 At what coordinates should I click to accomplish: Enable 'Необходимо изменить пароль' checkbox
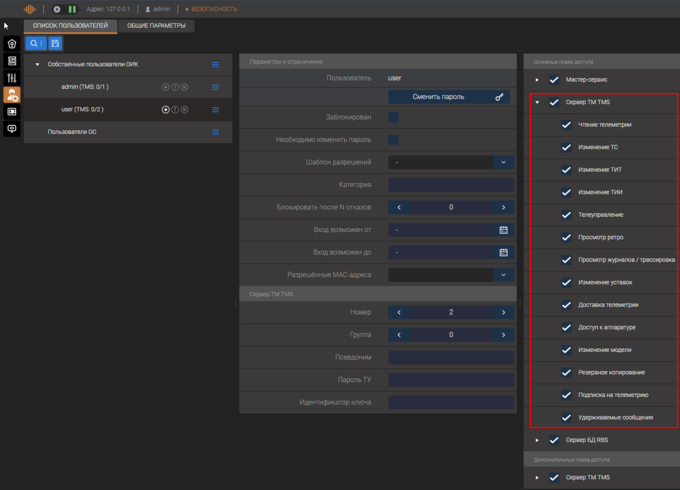(x=393, y=140)
